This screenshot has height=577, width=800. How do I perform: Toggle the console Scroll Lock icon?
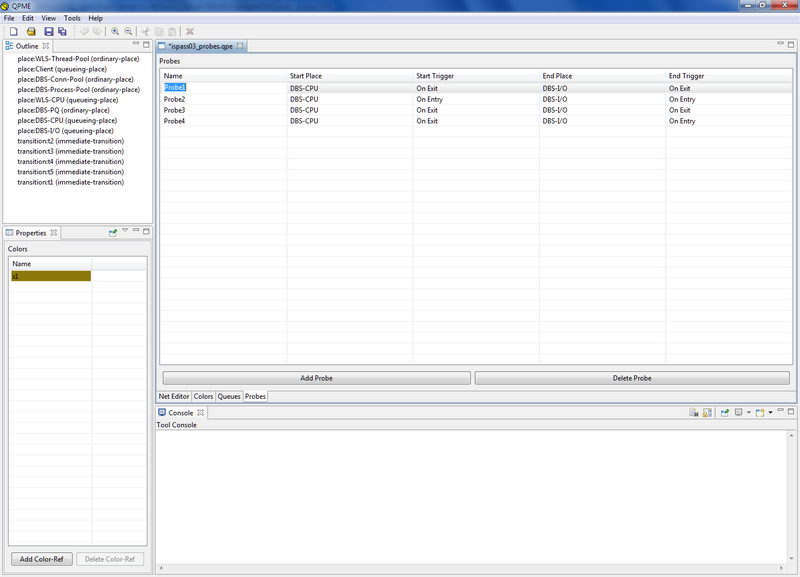707,412
